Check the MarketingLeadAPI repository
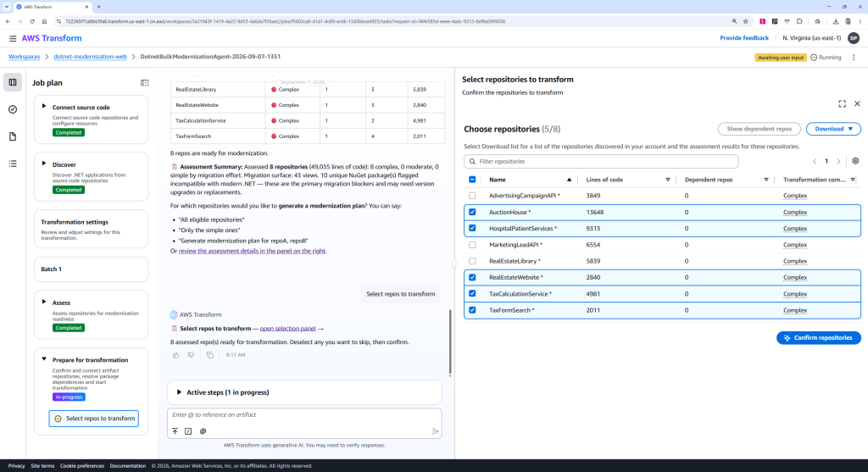The width and height of the screenshot is (868, 472). 472,245
